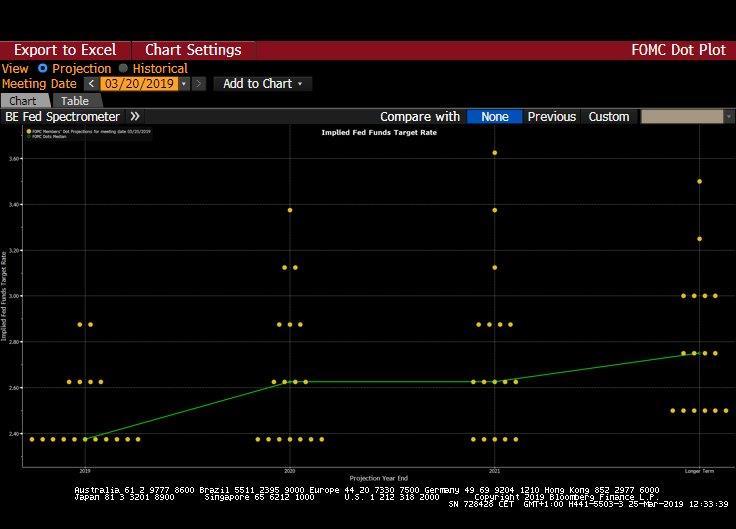This screenshot has height=529, width=736.
Task: Click the Implied Fed Funds Target Rate title
Action: tap(379, 132)
